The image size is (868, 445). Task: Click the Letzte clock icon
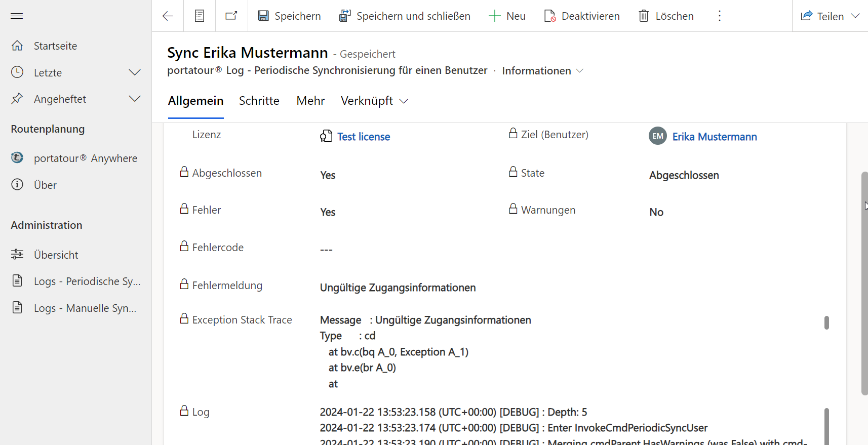coord(17,72)
